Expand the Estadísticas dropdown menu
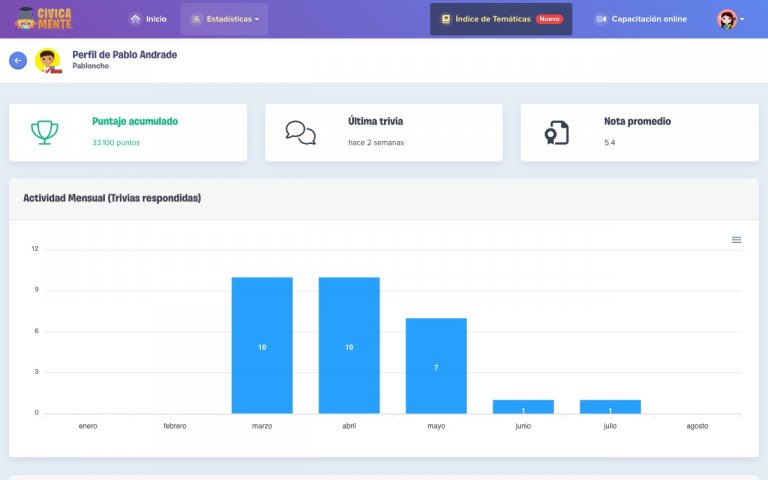The image size is (768, 480). click(x=224, y=19)
